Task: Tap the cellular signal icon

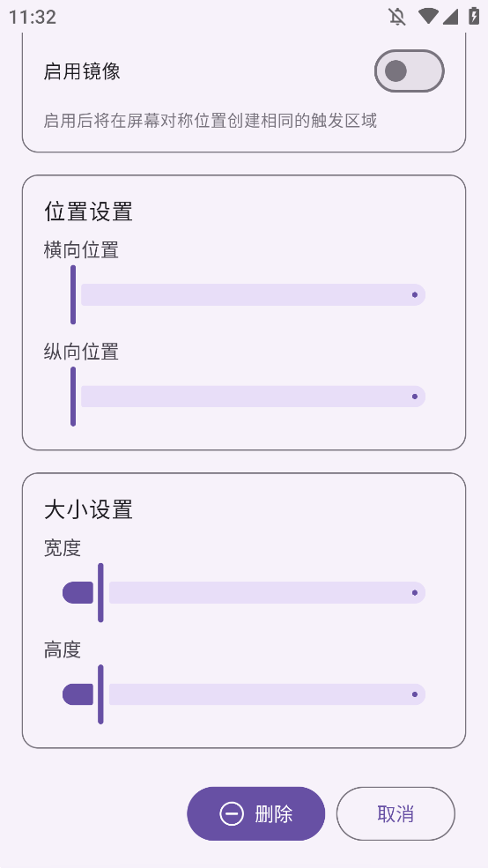Action: point(450,17)
